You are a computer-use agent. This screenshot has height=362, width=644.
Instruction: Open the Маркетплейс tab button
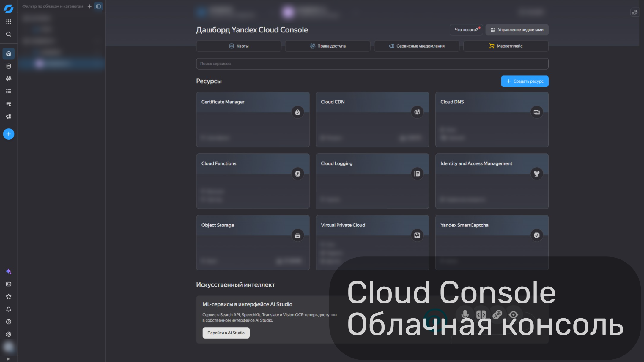coord(506,46)
